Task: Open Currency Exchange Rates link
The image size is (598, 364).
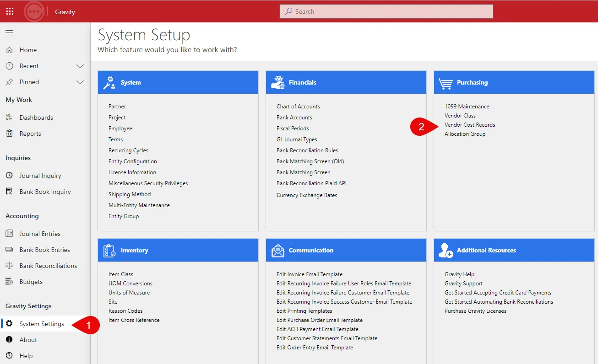Action: pyautogui.click(x=307, y=195)
